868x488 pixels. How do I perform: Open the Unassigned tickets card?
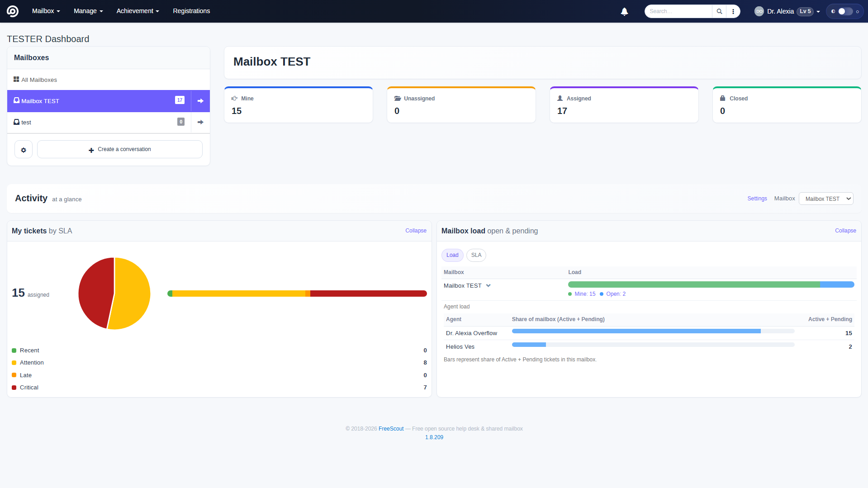461,104
